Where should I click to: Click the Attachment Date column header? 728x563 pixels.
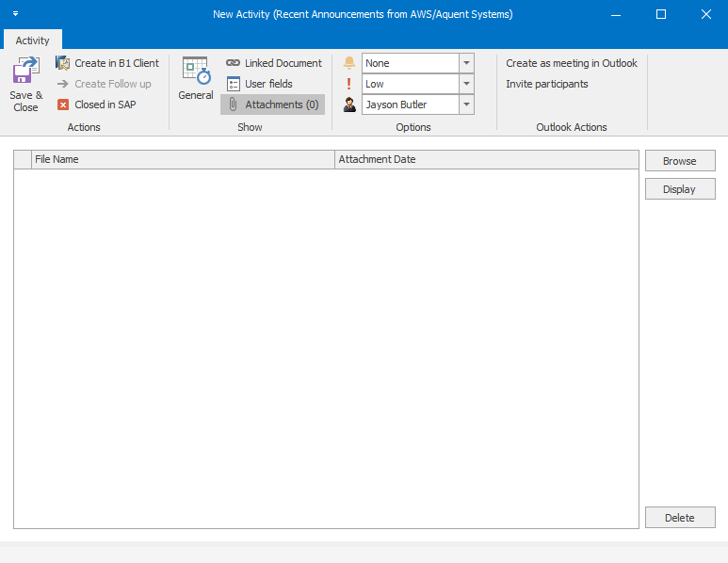(487, 159)
